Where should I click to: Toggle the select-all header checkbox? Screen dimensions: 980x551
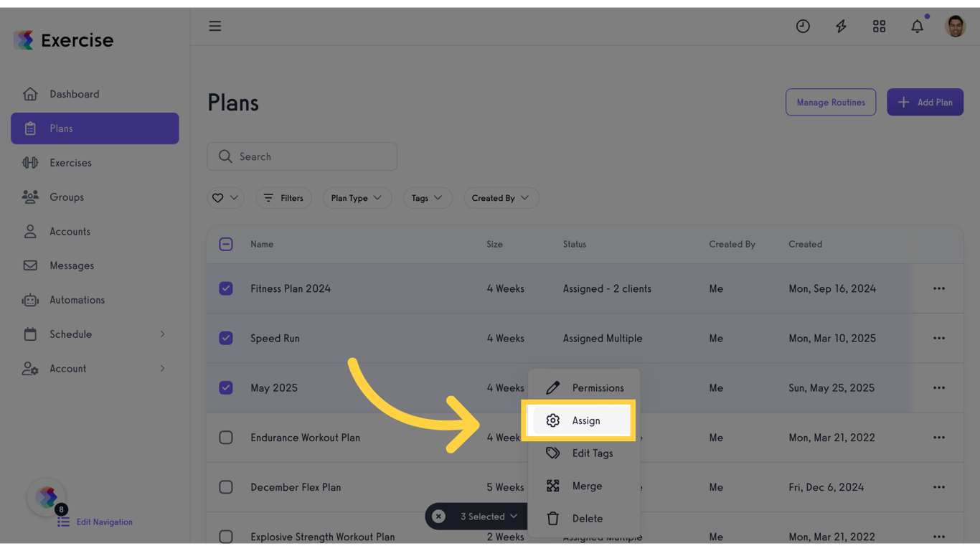pyautogui.click(x=226, y=245)
